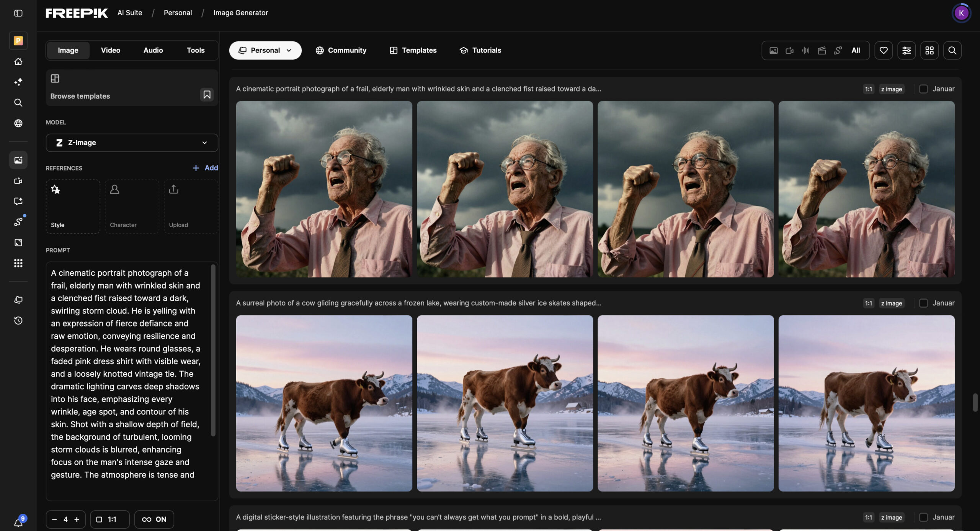Switch to the Video tab
This screenshot has height=531, width=980.
(x=110, y=51)
